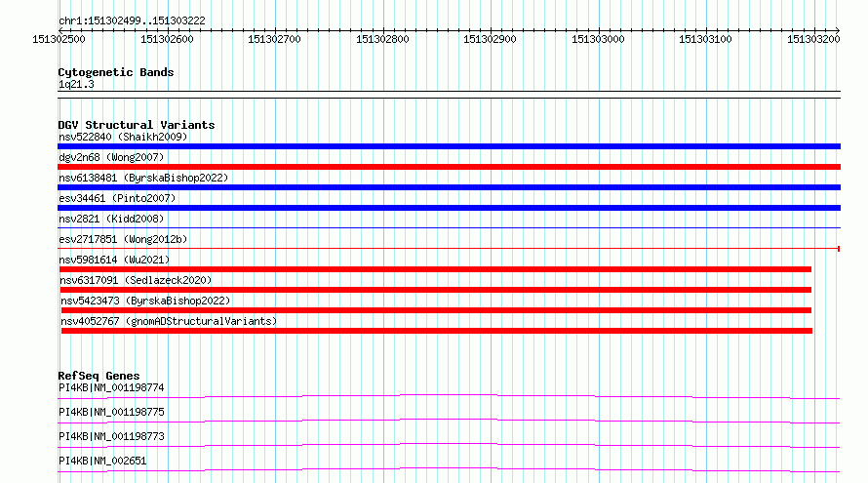
Task: Click the RefSeq Genes track title
Action: pos(99,376)
